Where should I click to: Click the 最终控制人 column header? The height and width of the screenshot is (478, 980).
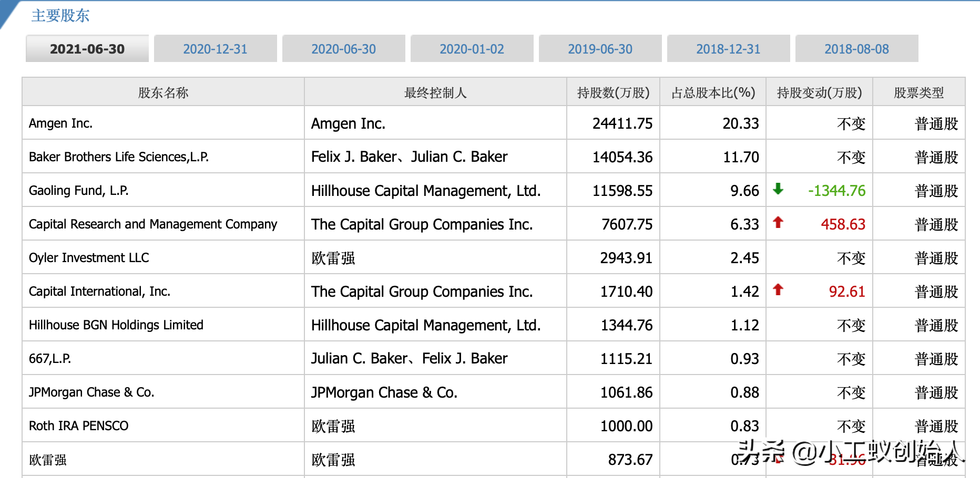435,92
